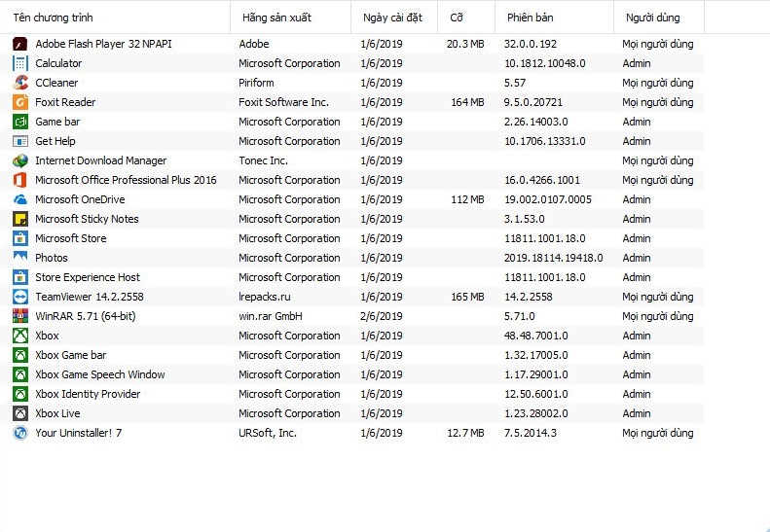This screenshot has height=532, width=770.
Task: Select the WinRAR books icon
Action: click(x=20, y=316)
